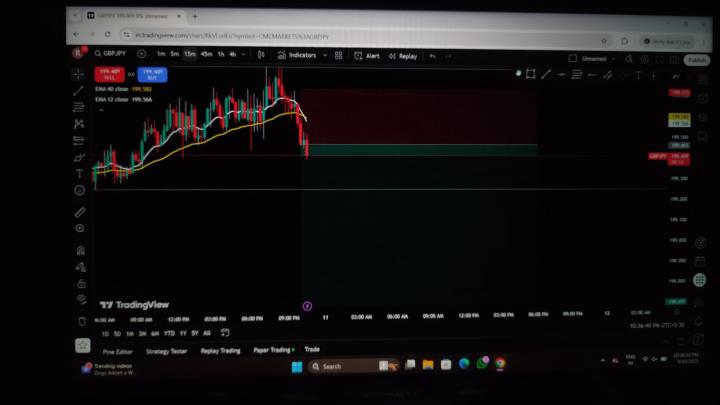This screenshot has width=720, height=405.
Task: Undo the last chart action
Action: [x=433, y=56]
